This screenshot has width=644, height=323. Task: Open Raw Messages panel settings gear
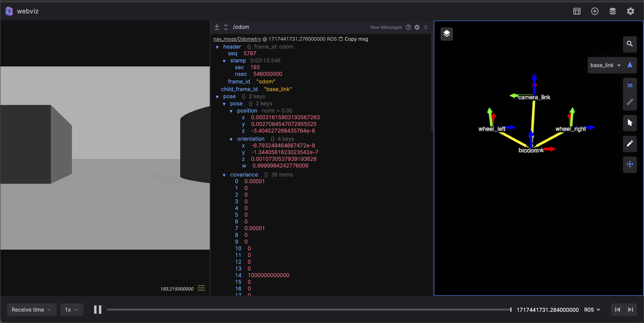(417, 27)
